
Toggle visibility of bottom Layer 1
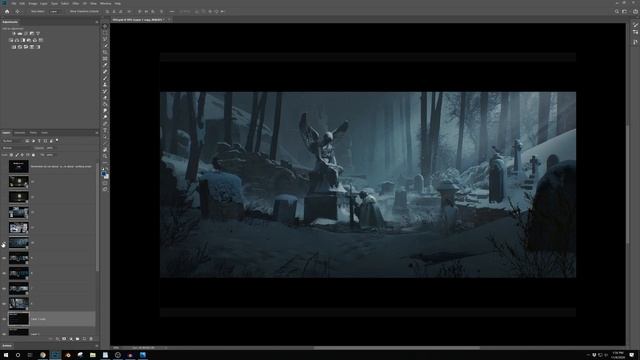click(x=4, y=333)
